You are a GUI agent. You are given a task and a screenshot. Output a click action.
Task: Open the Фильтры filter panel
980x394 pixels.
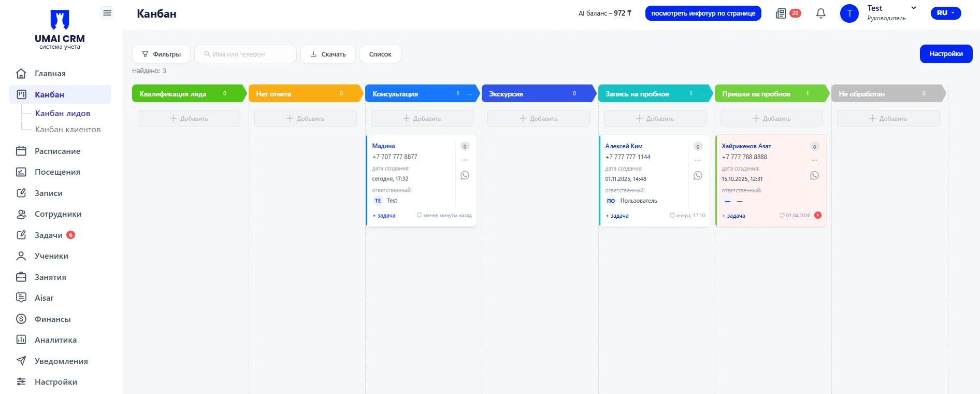(x=161, y=54)
